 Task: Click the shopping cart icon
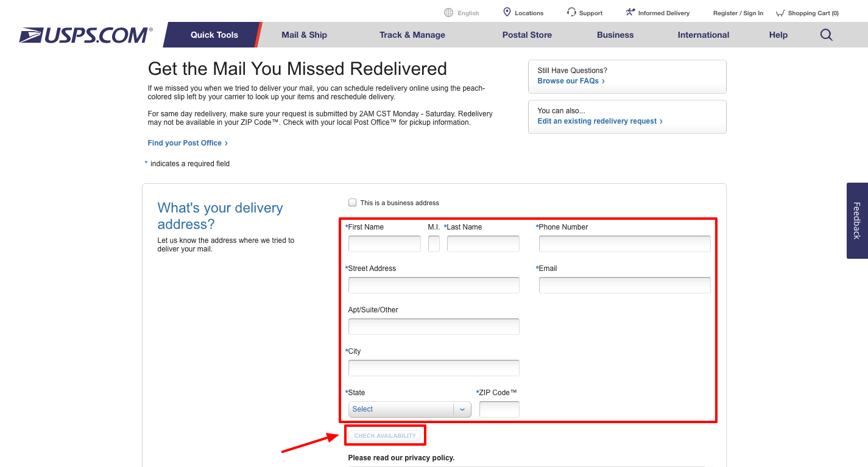coord(780,13)
